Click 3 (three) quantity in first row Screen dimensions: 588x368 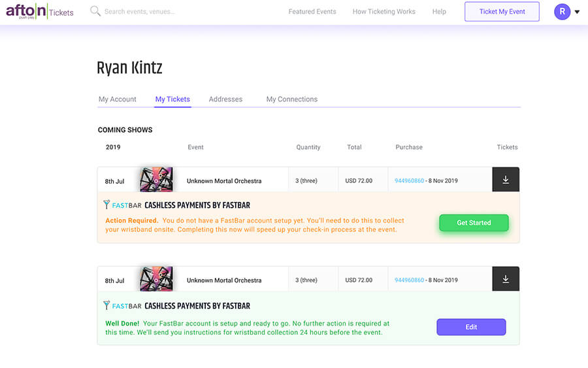306,181
